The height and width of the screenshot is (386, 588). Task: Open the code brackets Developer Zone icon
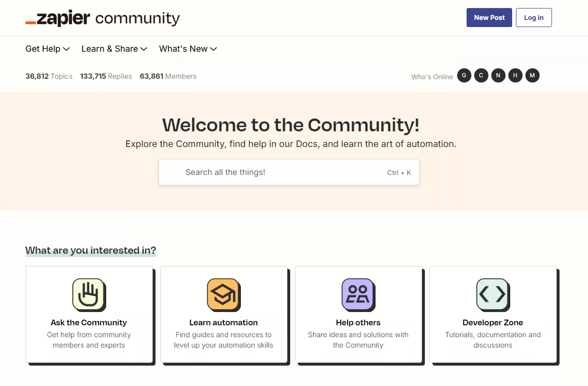click(493, 294)
